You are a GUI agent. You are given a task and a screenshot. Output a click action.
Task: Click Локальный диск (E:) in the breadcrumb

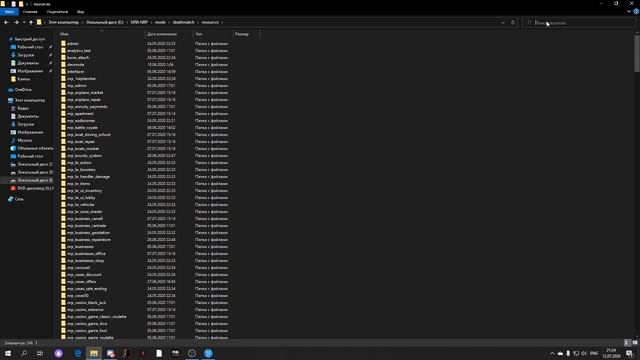tap(104, 22)
